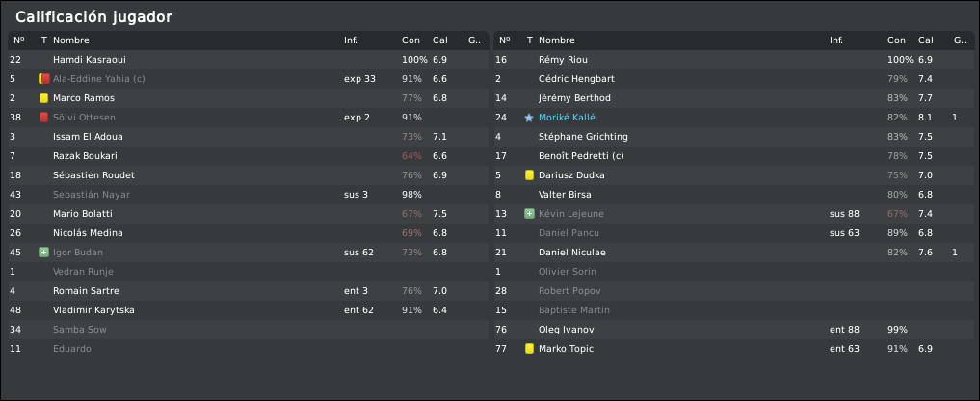Click the yellow card icon next to Marko Topic
The image size is (980, 401).
tap(529, 349)
